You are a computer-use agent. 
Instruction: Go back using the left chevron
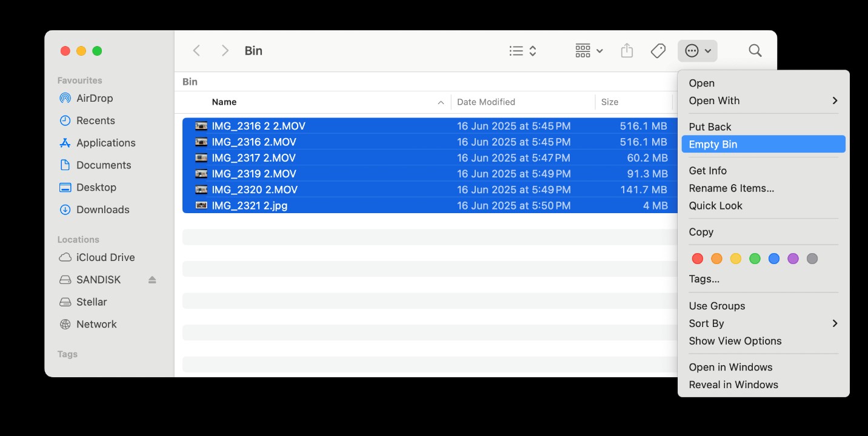pos(196,51)
